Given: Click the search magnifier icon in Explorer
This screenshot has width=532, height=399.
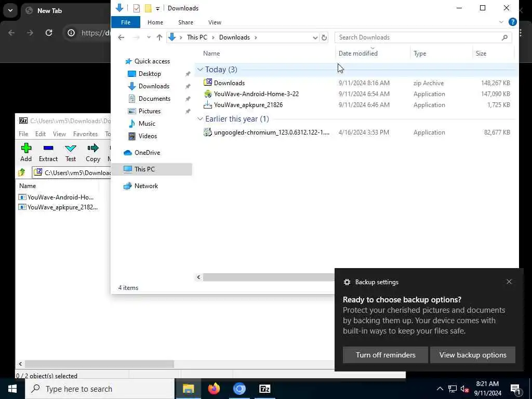Looking at the screenshot, I should pos(504,37).
